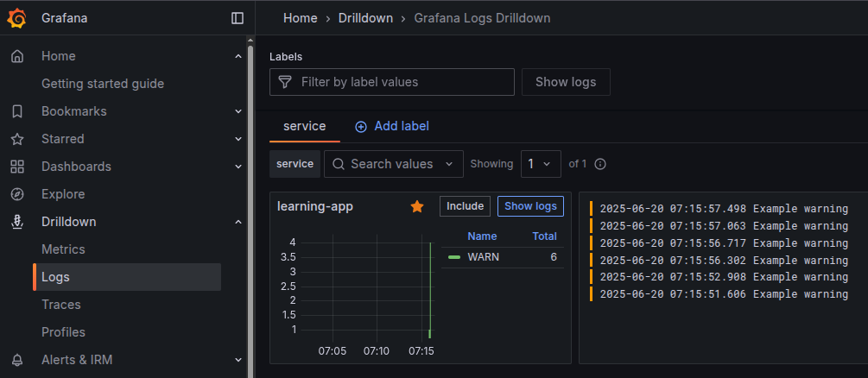
Task: Click the WARN total value 6
Action: tap(554, 257)
